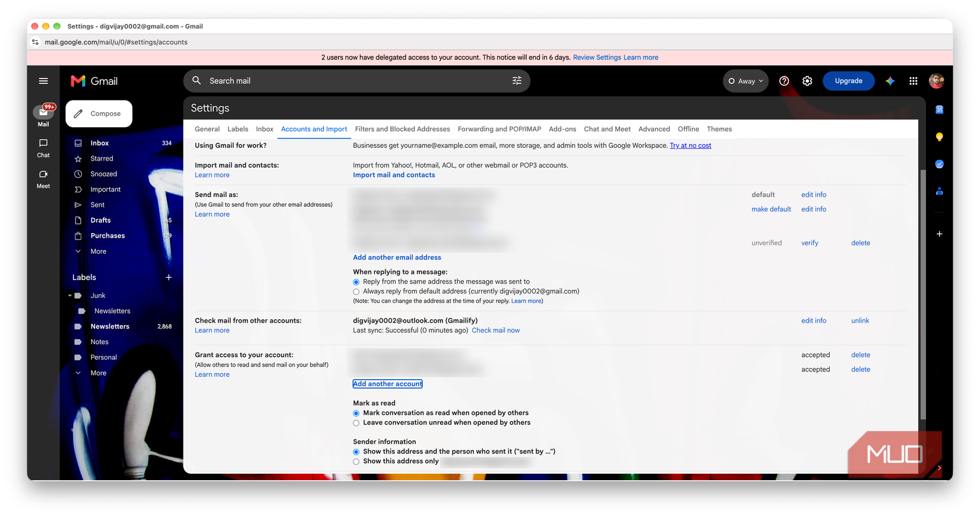This screenshot has height=517, width=980.
Task: Switch to Chat and Meet tab
Action: [607, 129]
